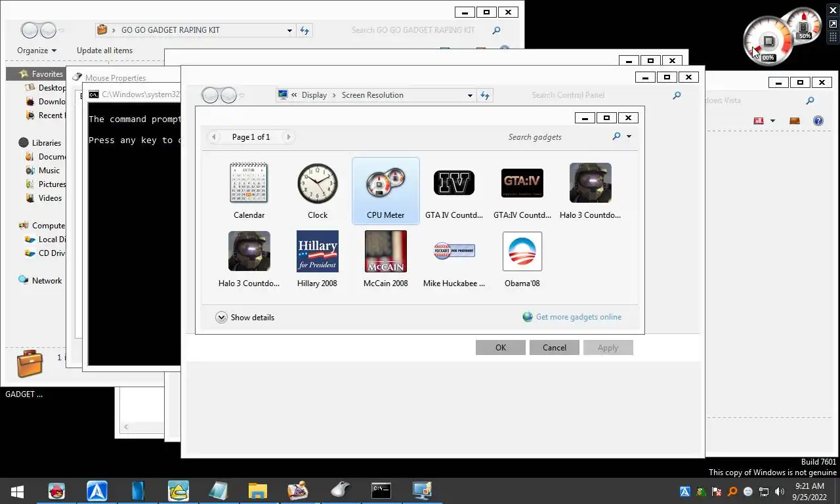
Task: Select the Calendar gadget
Action: point(249,191)
